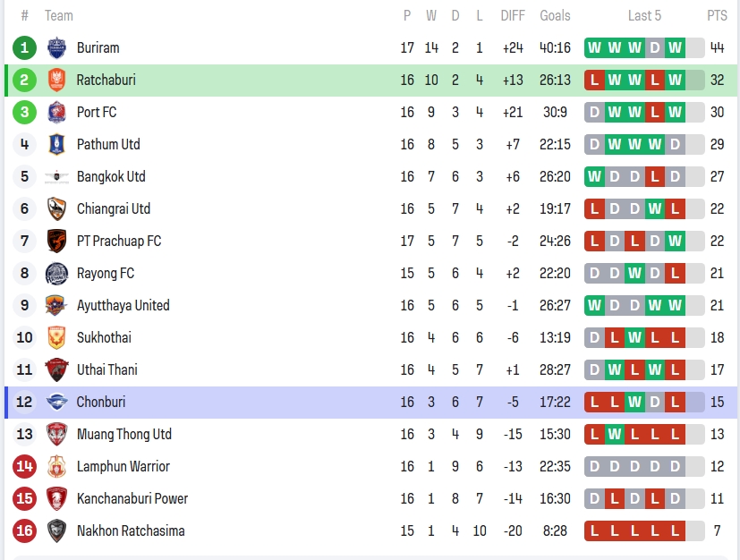This screenshot has width=740, height=560.
Task: Click Buriram's most recent win badge
Action: point(675,47)
